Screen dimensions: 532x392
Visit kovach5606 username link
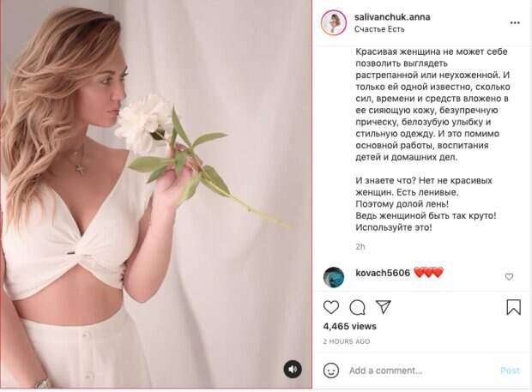click(382, 273)
